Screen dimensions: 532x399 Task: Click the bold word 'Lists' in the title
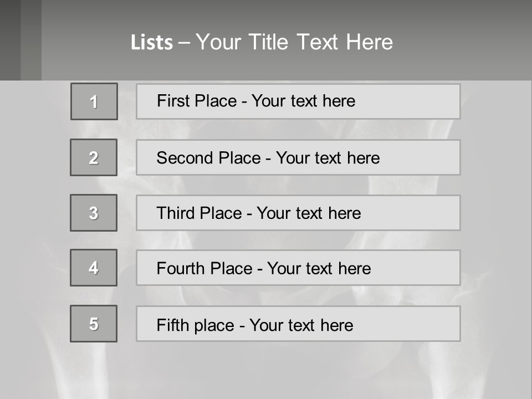coord(152,43)
